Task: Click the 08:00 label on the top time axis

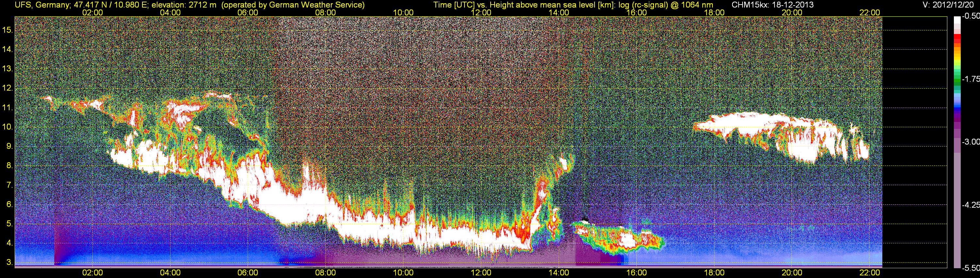Action: tap(326, 12)
